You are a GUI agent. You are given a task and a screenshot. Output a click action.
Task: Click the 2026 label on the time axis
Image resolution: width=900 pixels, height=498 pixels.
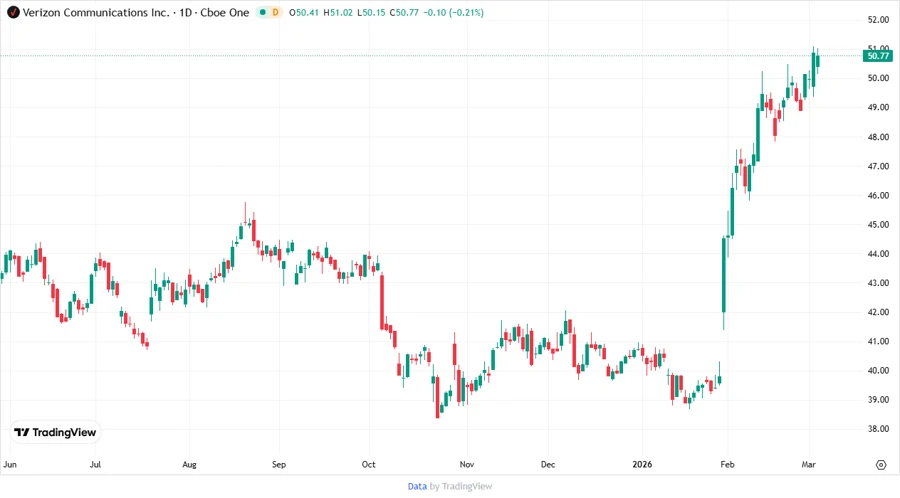pyautogui.click(x=642, y=464)
